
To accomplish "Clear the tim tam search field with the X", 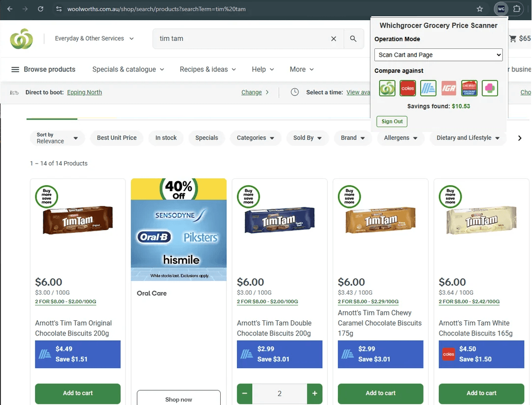I will pos(333,38).
